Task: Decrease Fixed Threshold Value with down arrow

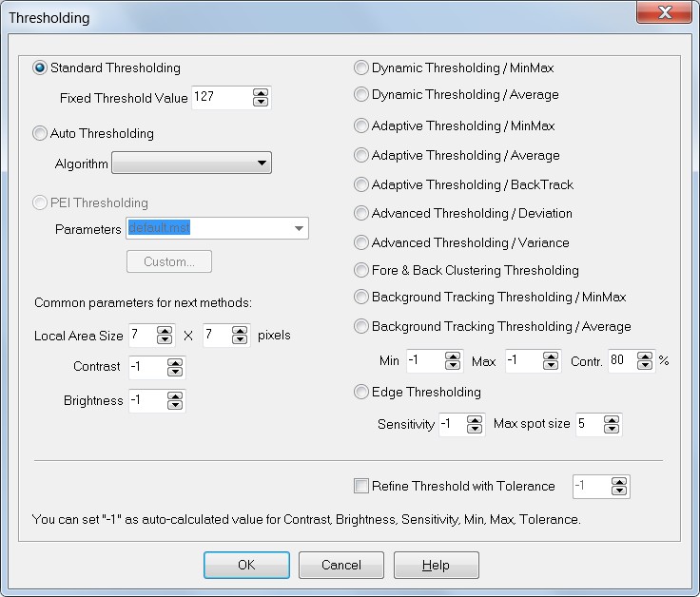Action: pos(261,102)
